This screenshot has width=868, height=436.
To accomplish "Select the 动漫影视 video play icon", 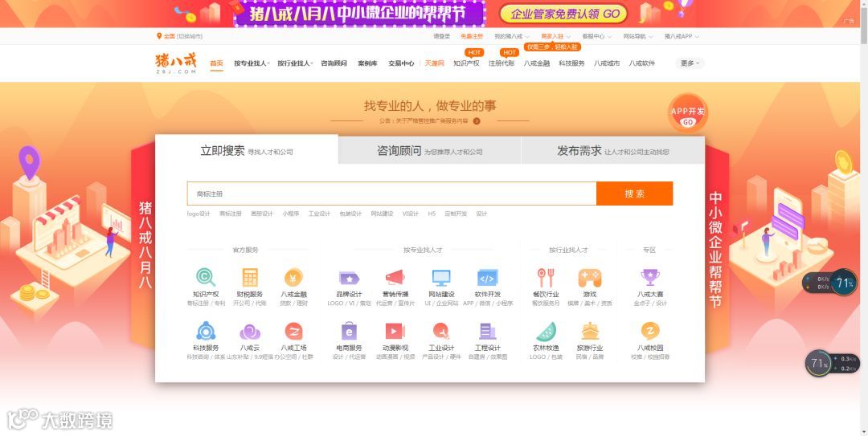I will point(395,331).
